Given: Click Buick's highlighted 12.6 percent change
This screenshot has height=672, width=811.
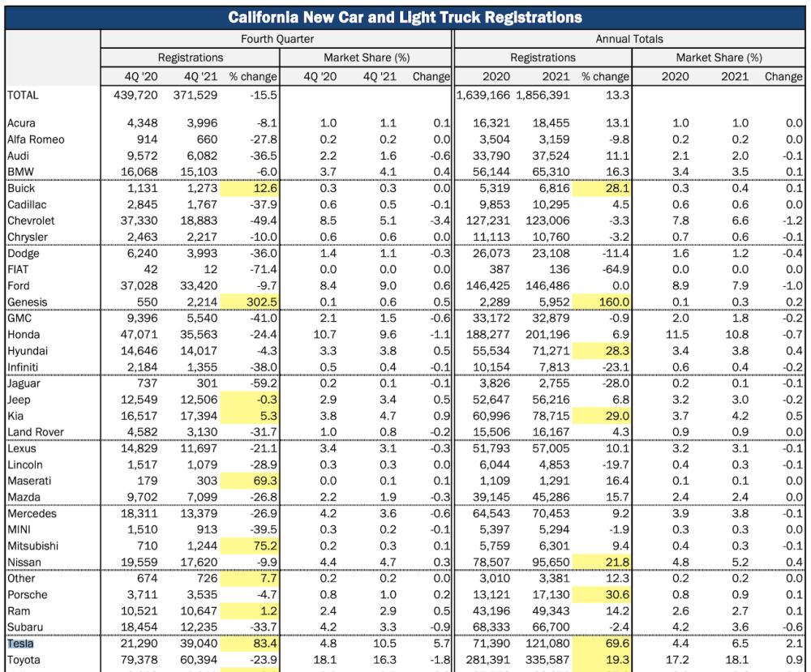Looking at the screenshot, I should 250,188.
